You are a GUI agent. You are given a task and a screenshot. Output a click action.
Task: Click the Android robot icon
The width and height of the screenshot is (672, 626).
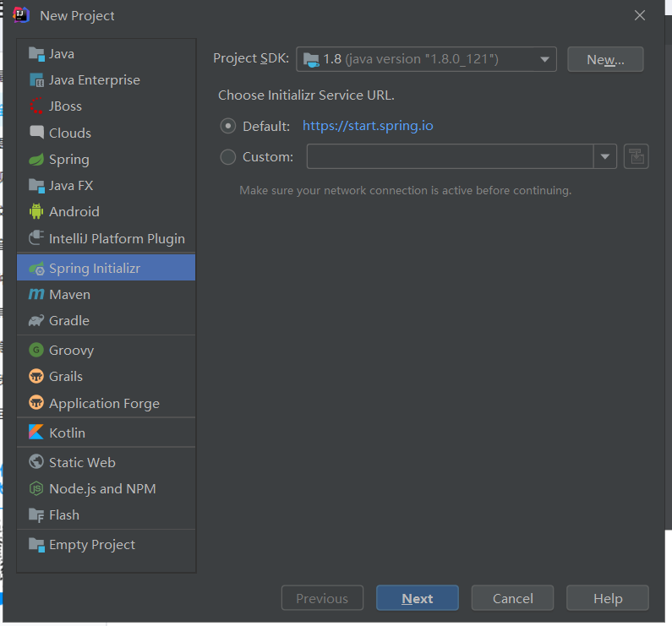click(x=36, y=212)
